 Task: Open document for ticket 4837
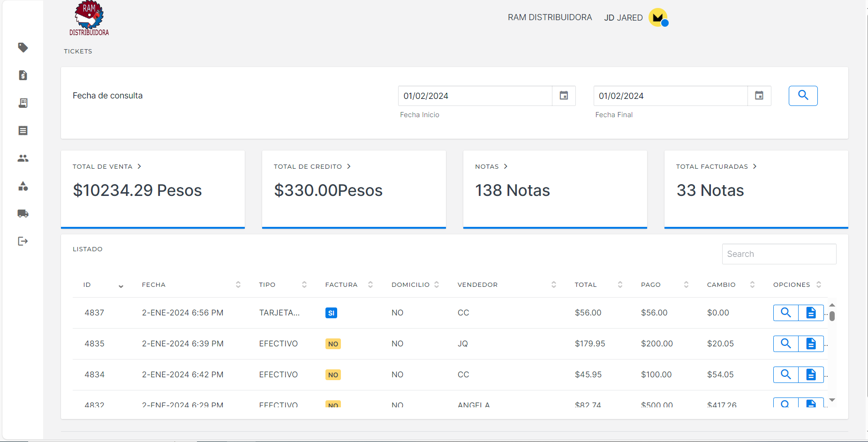click(811, 313)
